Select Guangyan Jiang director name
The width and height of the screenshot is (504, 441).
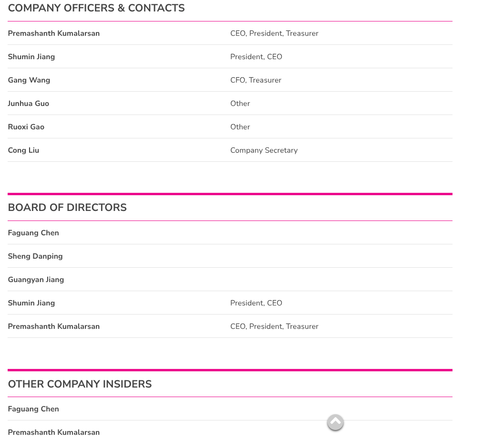click(36, 280)
